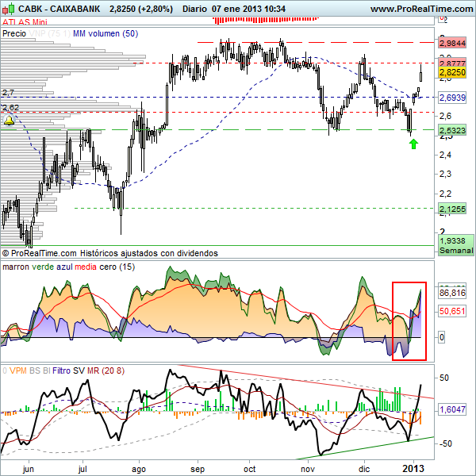The height and width of the screenshot is (476, 476).
Task: Click Históricos ajustados con dividendos text
Action: tap(149, 253)
